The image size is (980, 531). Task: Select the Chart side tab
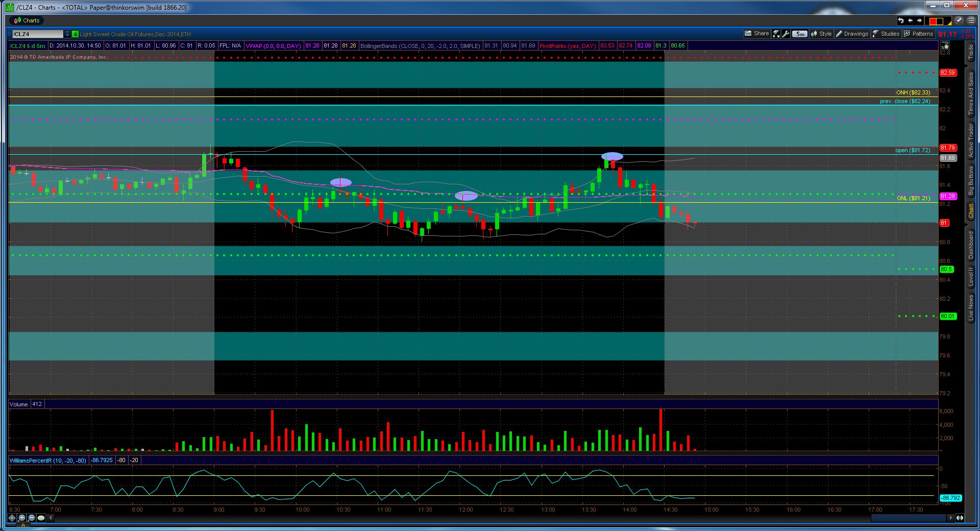click(x=971, y=211)
